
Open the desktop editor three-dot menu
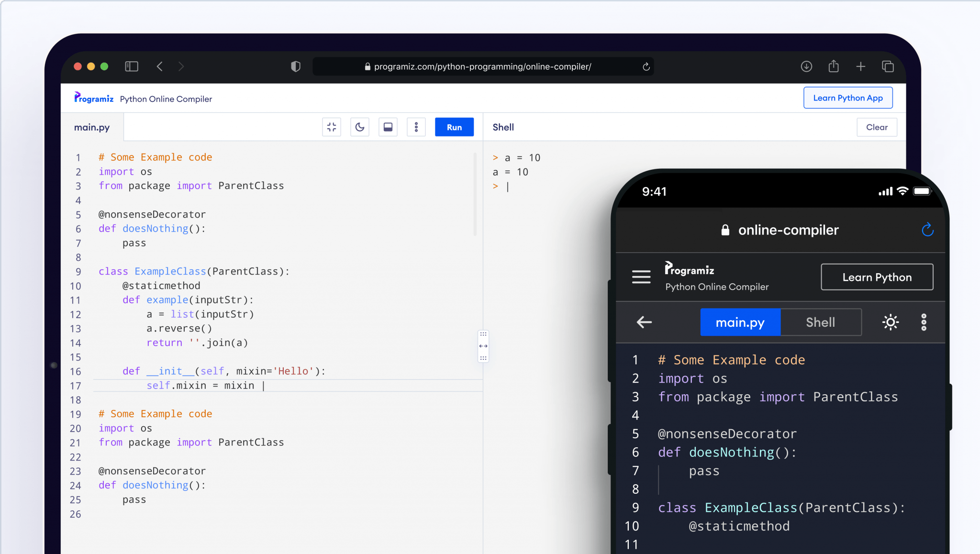[416, 127]
